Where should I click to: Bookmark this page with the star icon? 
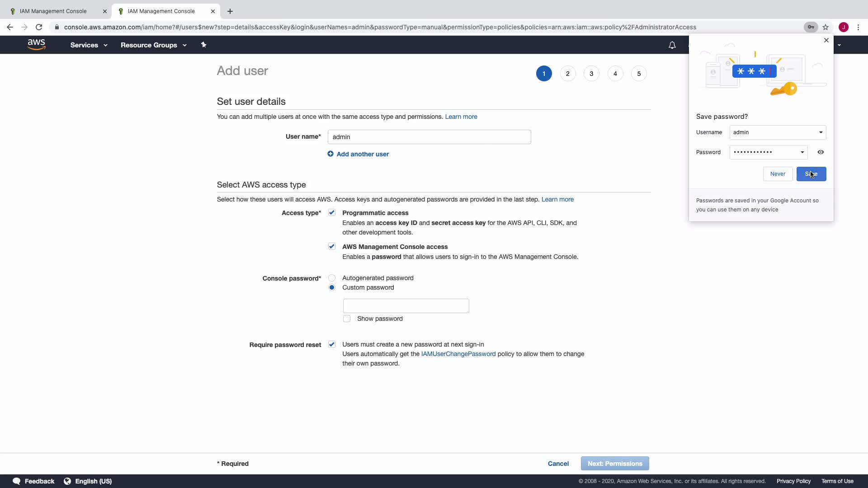pos(826,27)
